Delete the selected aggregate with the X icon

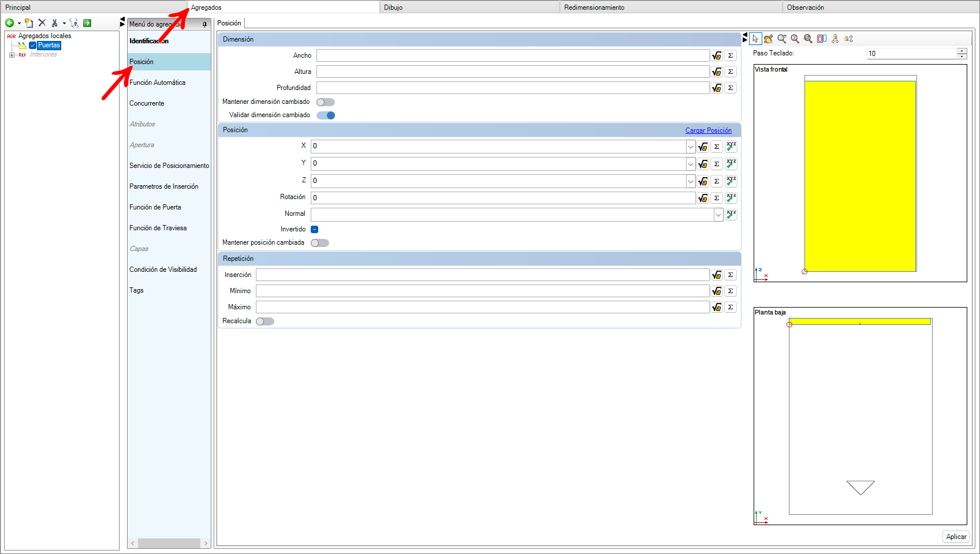coord(42,23)
